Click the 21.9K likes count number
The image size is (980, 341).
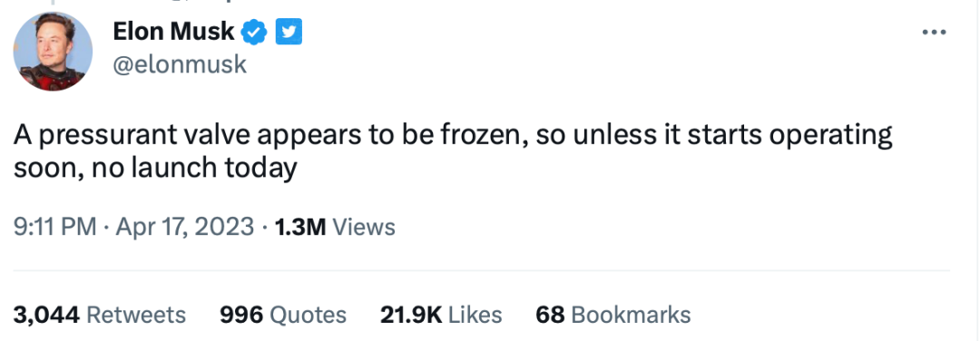pyautogui.click(x=411, y=314)
